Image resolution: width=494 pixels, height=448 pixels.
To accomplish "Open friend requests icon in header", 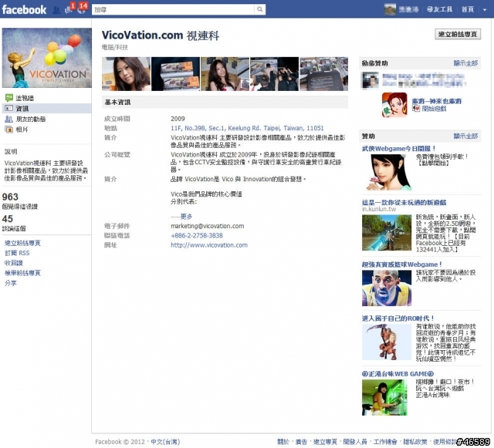I will click(56, 10).
